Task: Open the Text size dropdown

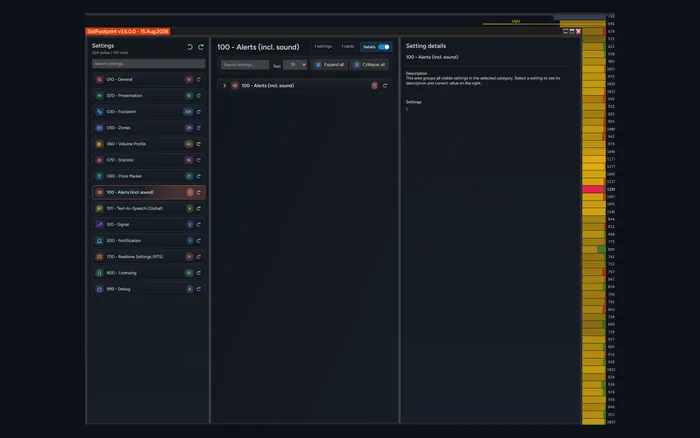Action: pyautogui.click(x=295, y=65)
